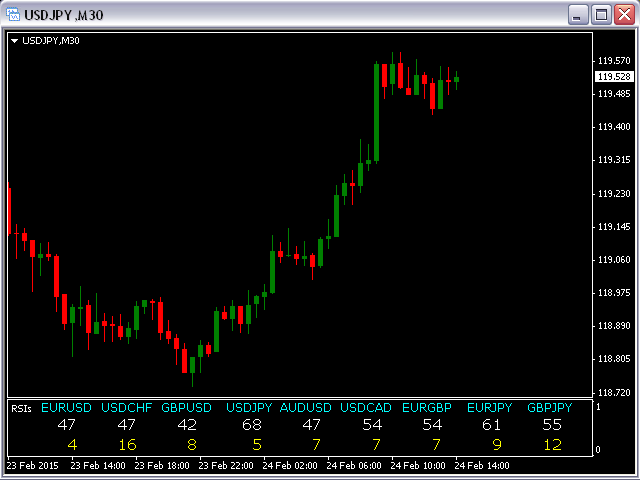This screenshot has width=640, height=480.
Task: Click the 24 Feb 10:00 time axis label
Action: click(418, 465)
